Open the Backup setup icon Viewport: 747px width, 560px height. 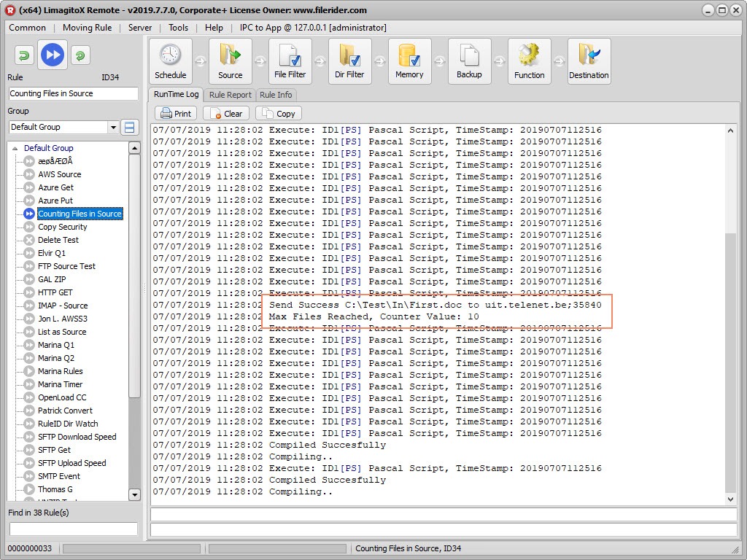[469, 61]
